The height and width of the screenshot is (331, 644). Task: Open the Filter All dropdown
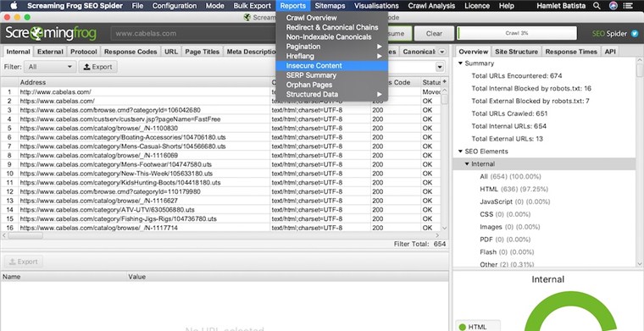tap(50, 67)
